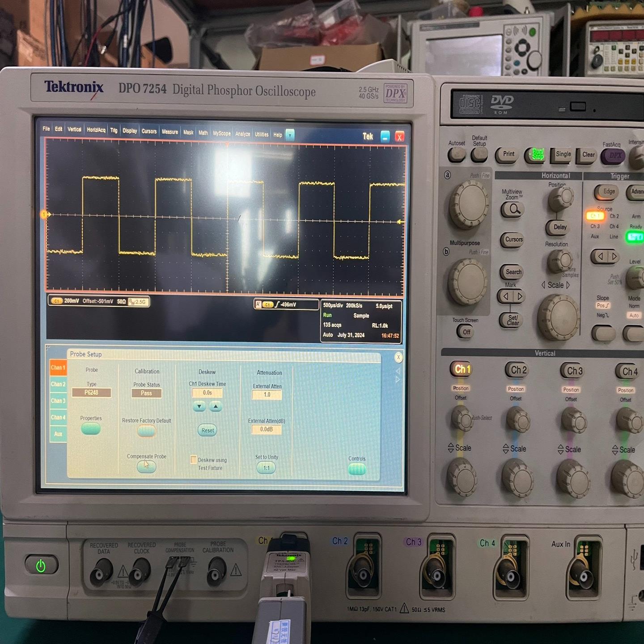Toggle the green Run/Stop button
This screenshot has height=644, width=644.
(x=535, y=155)
